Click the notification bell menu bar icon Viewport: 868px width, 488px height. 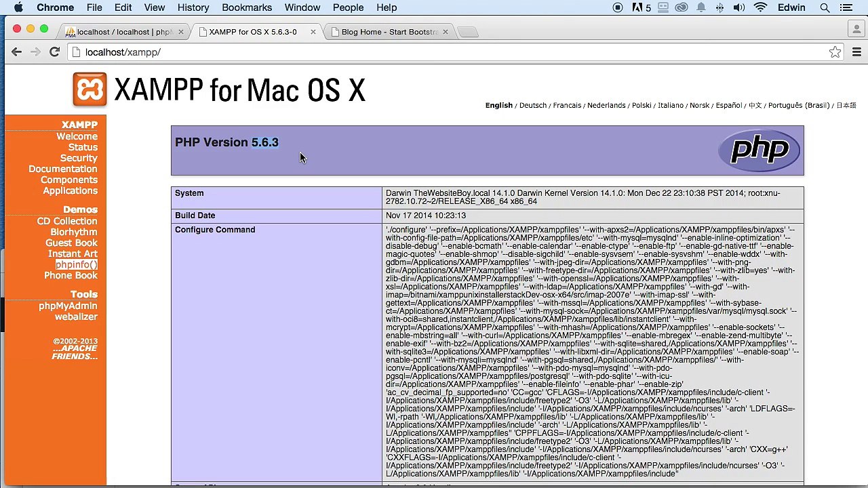click(701, 7)
